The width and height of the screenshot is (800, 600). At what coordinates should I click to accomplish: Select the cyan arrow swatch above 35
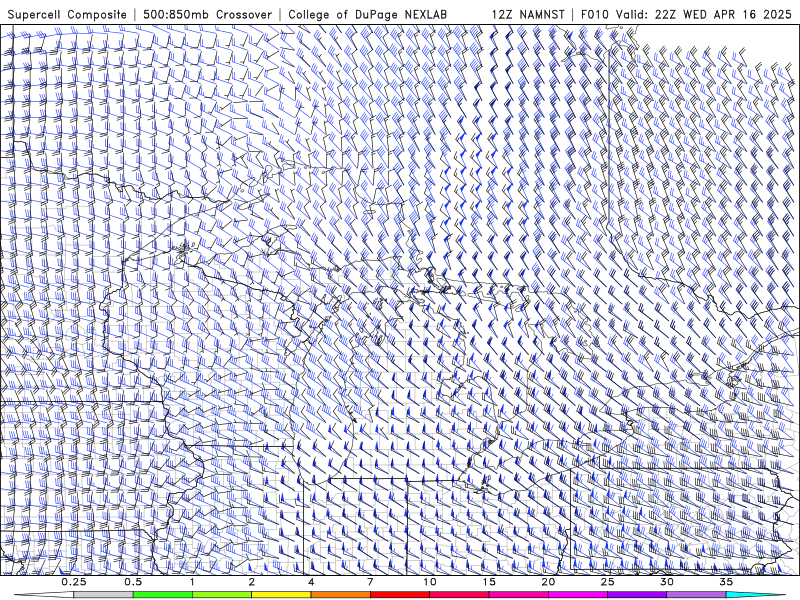[756, 595]
